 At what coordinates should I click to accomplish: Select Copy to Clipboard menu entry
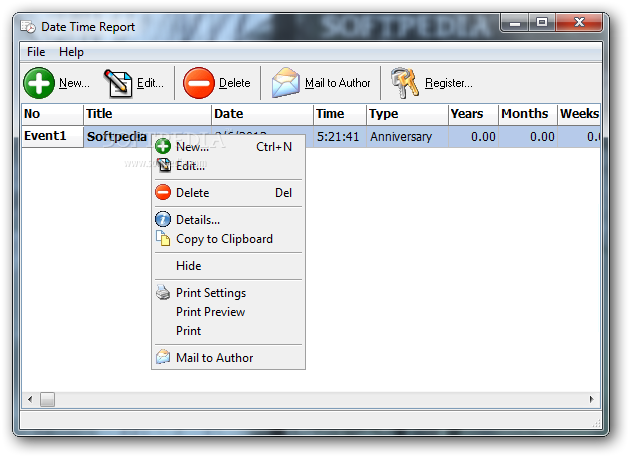click(x=228, y=239)
